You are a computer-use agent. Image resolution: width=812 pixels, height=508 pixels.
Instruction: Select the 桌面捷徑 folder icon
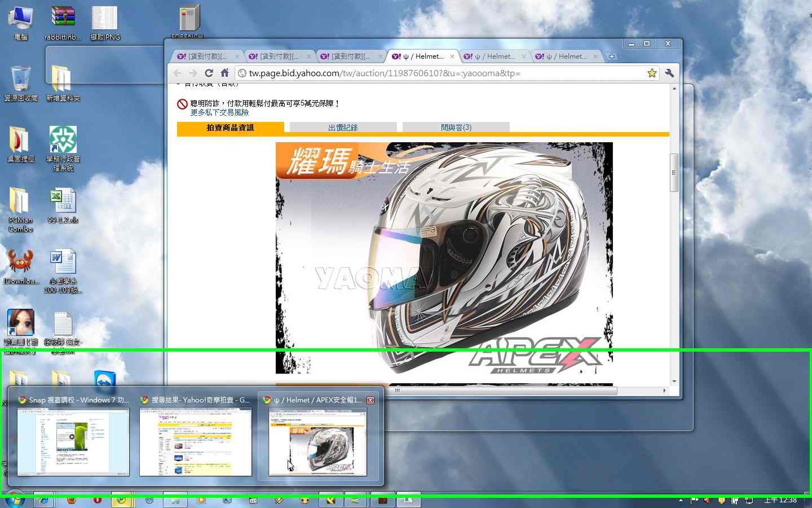point(21,144)
